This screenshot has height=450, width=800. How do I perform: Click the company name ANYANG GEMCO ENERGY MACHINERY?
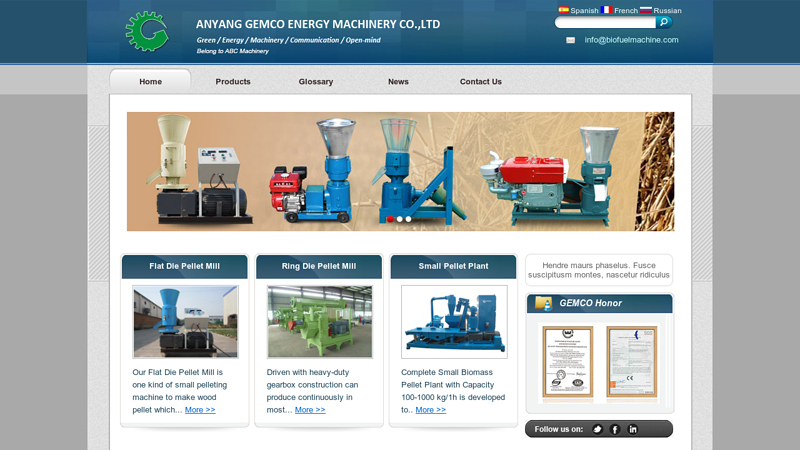(x=318, y=24)
